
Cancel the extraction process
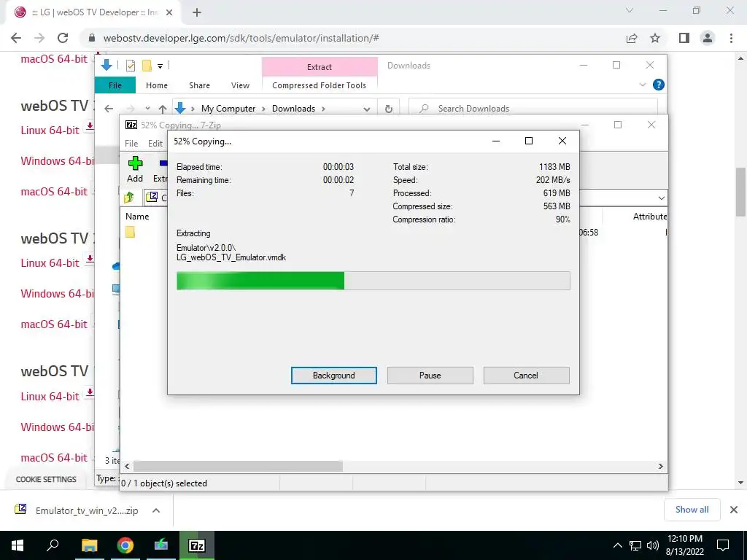tap(526, 376)
